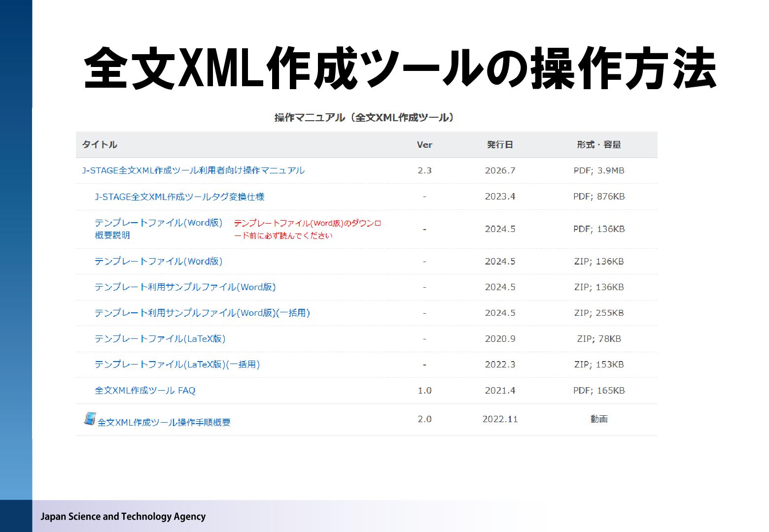The height and width of the screenshot is (532, 769).
Task: Open J-STAGE全文XML作成ツール利用者向け操作マニュアル link
Action: tap(193, 170)
